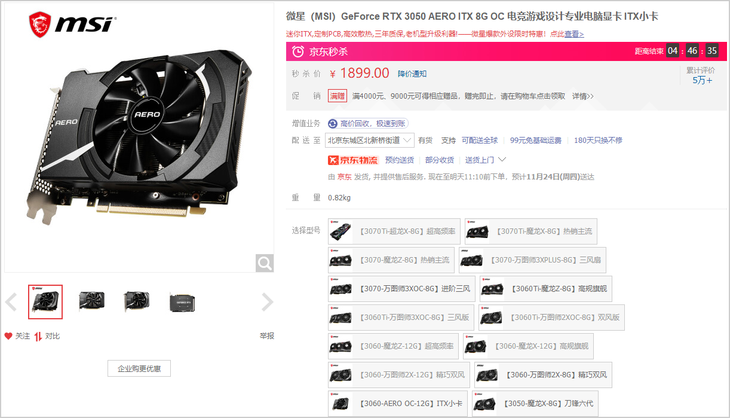Choose the 3060Ti-魔龙Z-8G model option
This screenshot has height=418, width=730.
(546, 289)
